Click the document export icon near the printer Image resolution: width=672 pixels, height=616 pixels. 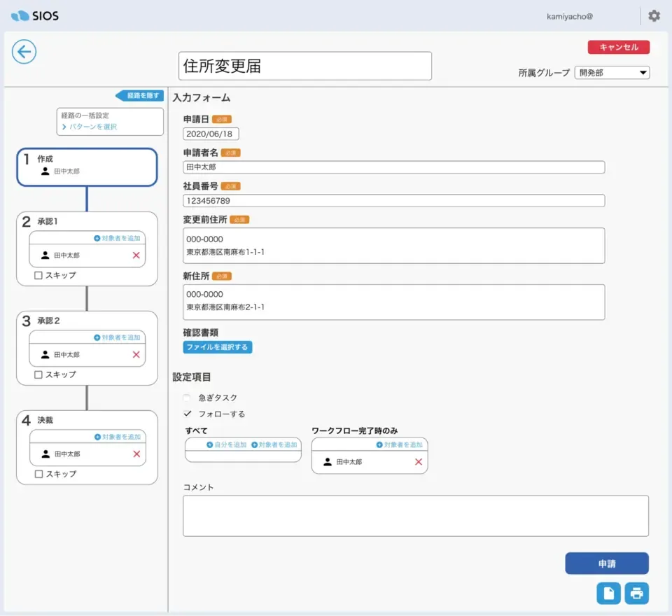(608, 593)
